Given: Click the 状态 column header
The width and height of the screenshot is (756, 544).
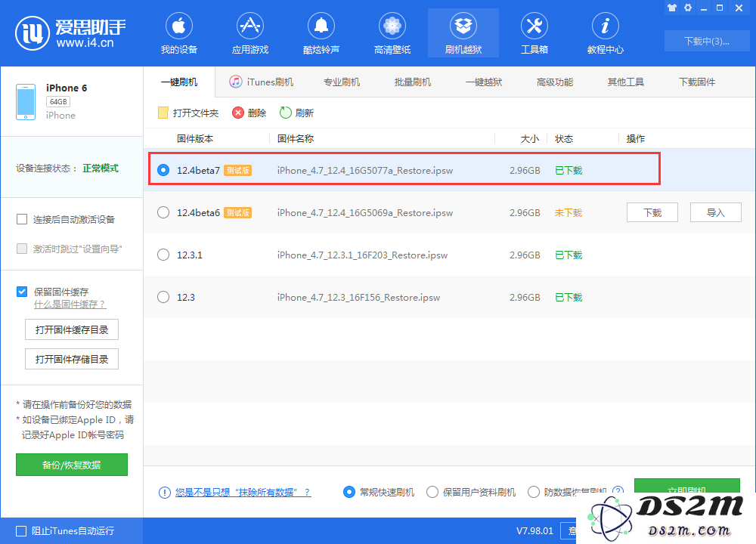Looking at the screenshot, I should point(564,139).
